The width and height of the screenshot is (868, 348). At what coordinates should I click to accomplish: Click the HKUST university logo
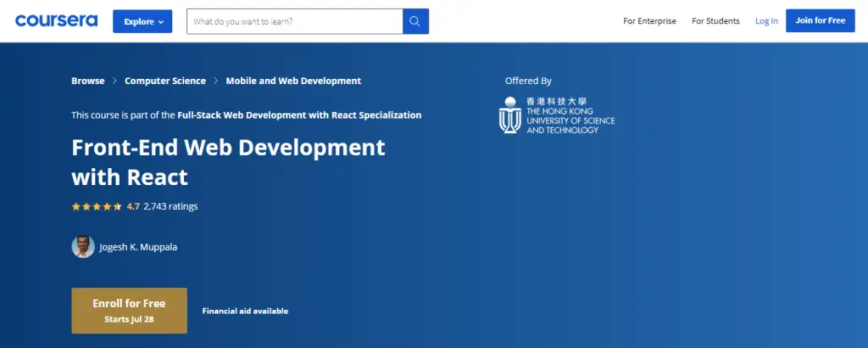pyautogui.click(x=557, y=115)
